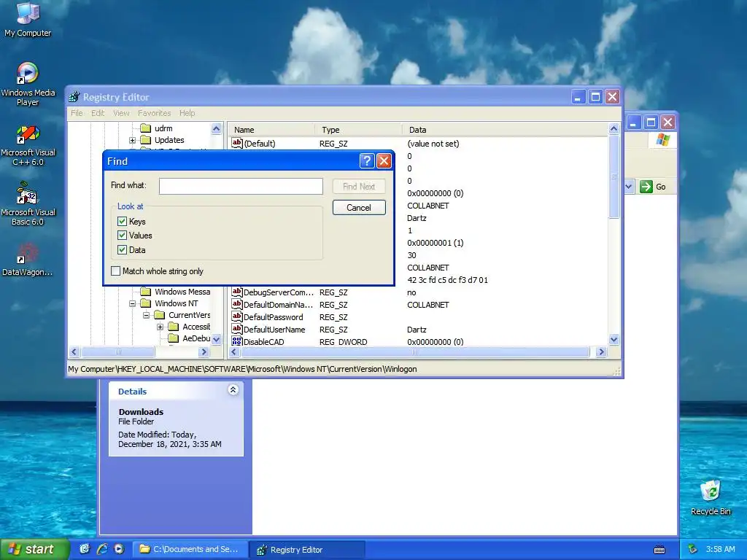Click the values pane scroll down arrow
The height and width of the screenshot is (560, 747).
click(614, 340)
